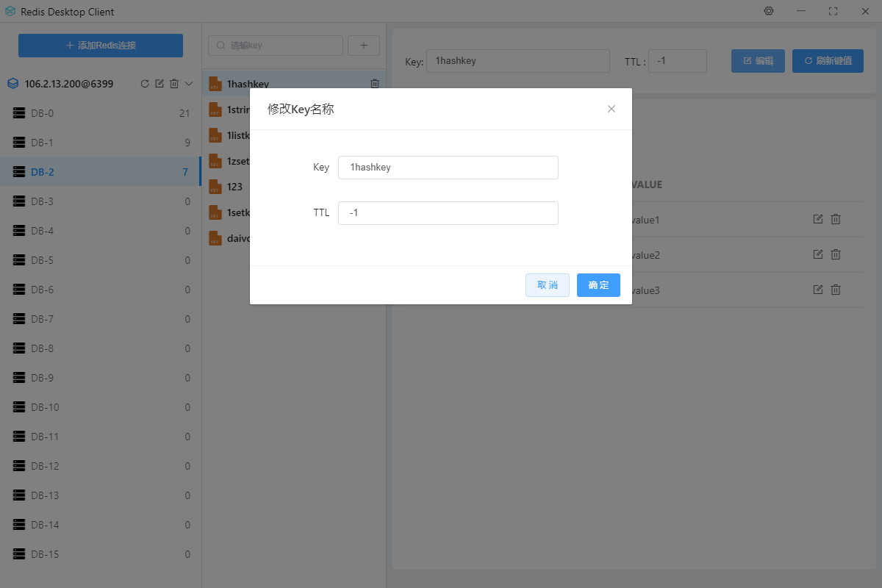This screenshot has height=588, width=882.
Task: Click the TTL input in the dialog
Action: click(448, 213)
